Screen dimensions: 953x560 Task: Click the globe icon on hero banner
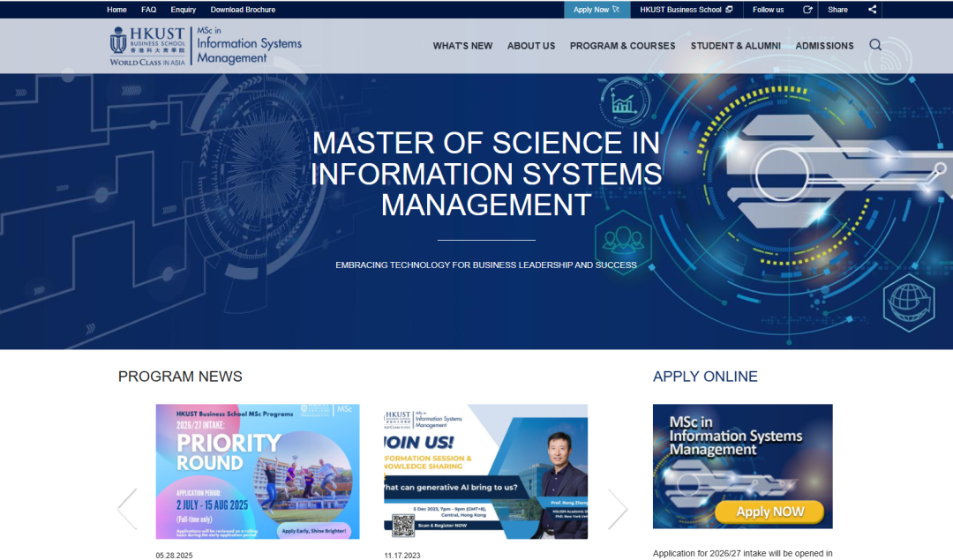click(x=908, y=303)
